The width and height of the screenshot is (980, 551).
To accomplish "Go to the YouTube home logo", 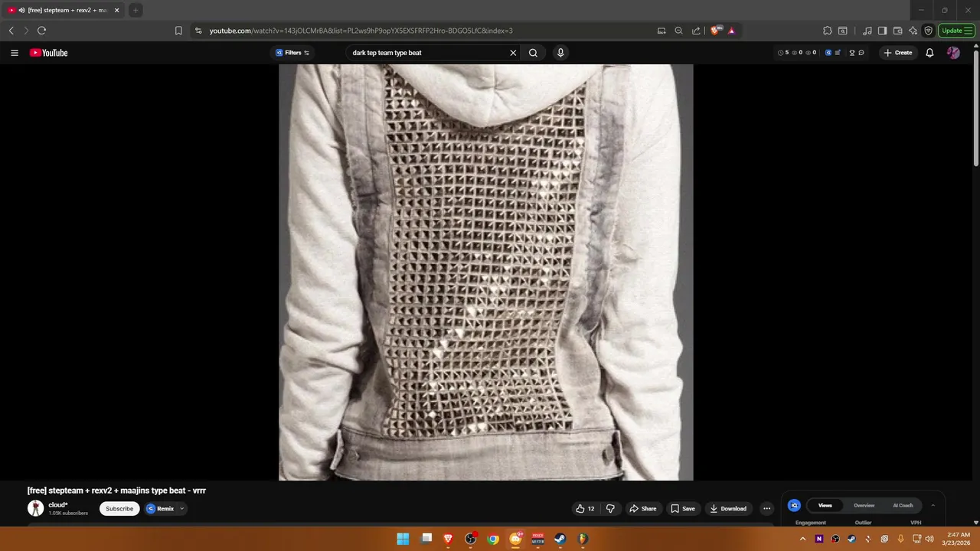I will pos(49,53).
